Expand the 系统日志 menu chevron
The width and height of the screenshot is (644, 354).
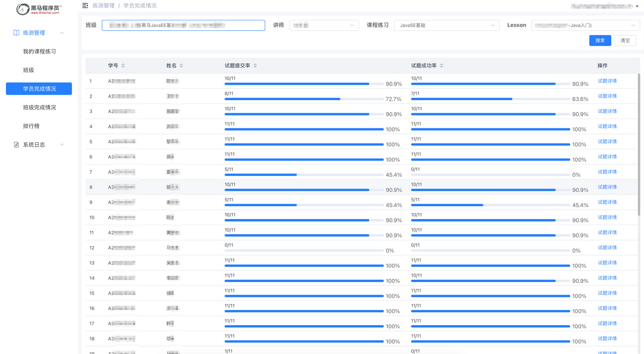[x=62, y=145]
